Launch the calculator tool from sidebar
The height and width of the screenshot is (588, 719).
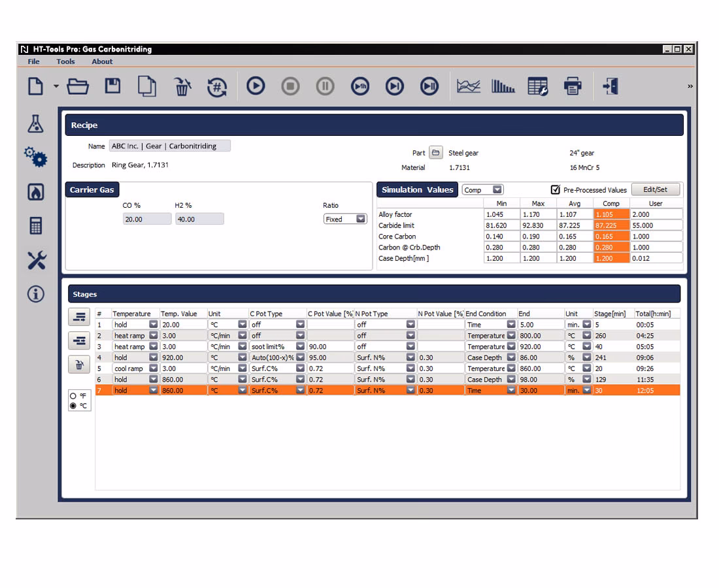(36, 225)
